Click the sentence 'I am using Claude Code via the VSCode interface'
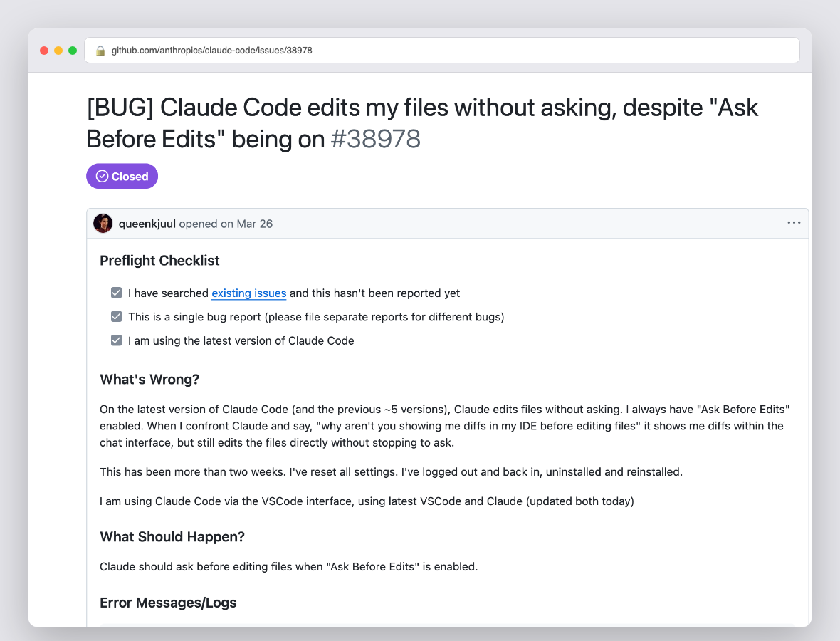The image size is (840, 641). (x=367, y=501)
